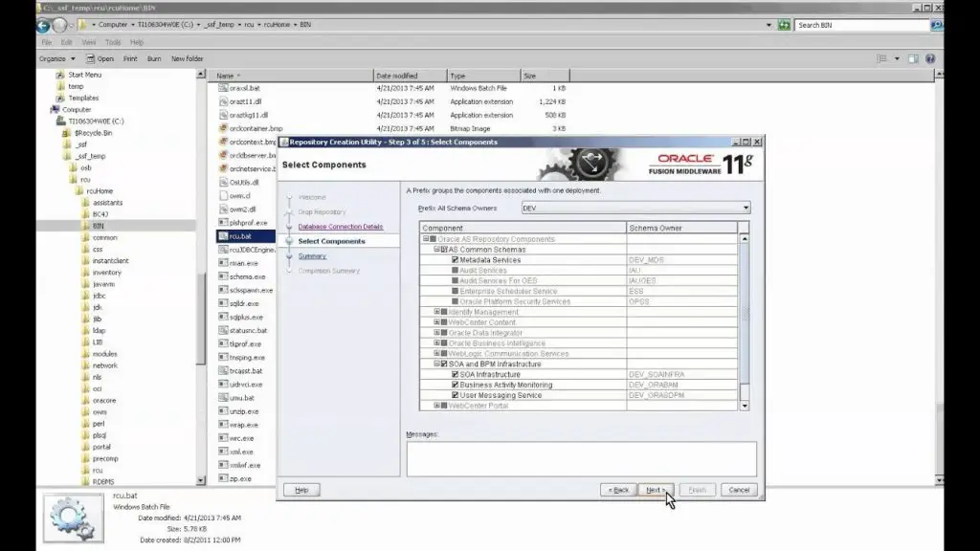
Task: Click the component table scroll up arrow
Action: (745, 238)
